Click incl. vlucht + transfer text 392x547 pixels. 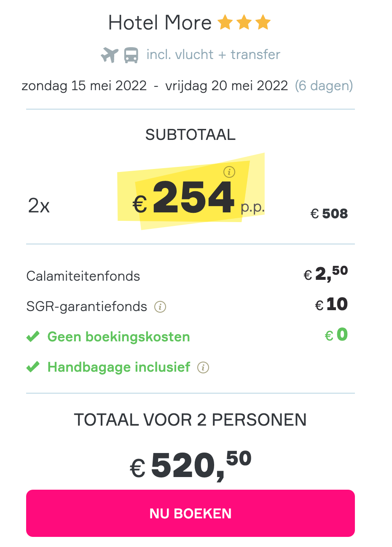[x=213, y=54]
